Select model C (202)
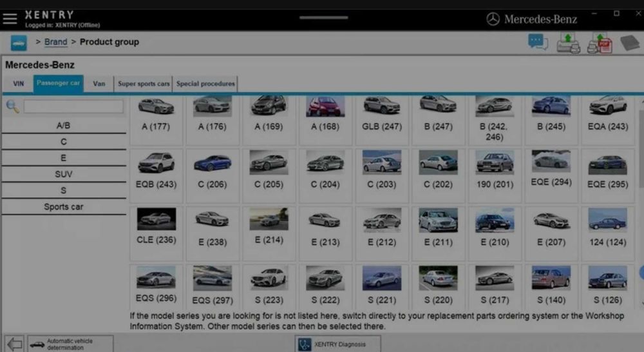Screen dimensions: 644x352 coord(438,175)
